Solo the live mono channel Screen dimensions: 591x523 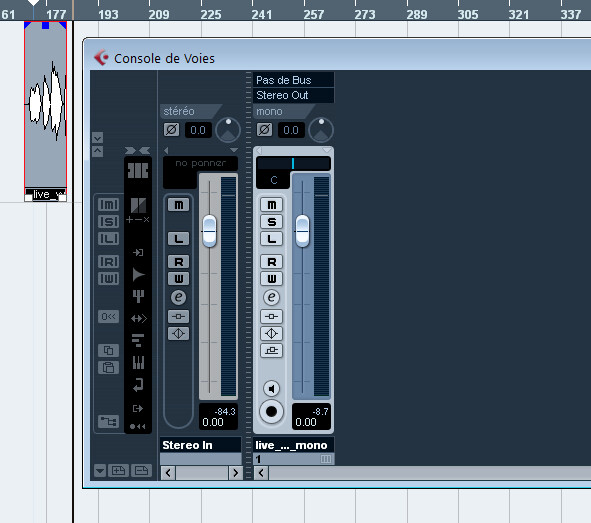coord(271,222)
